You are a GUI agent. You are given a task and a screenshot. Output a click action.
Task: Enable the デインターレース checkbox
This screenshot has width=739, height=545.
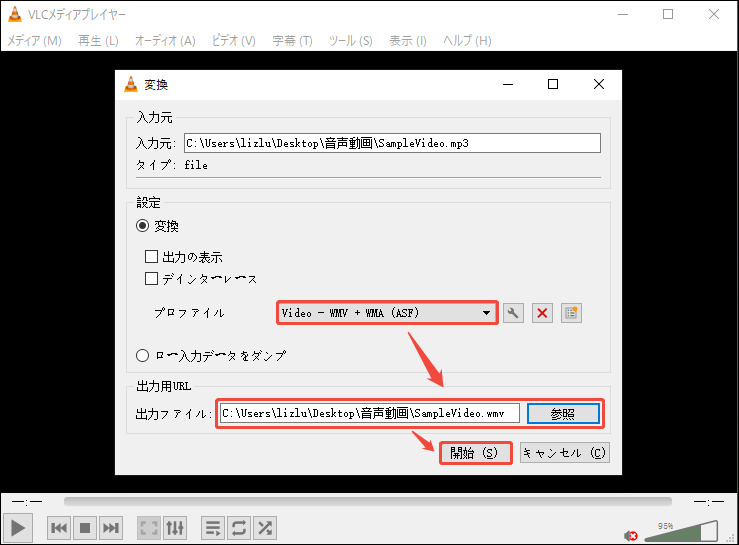point(151,279)
